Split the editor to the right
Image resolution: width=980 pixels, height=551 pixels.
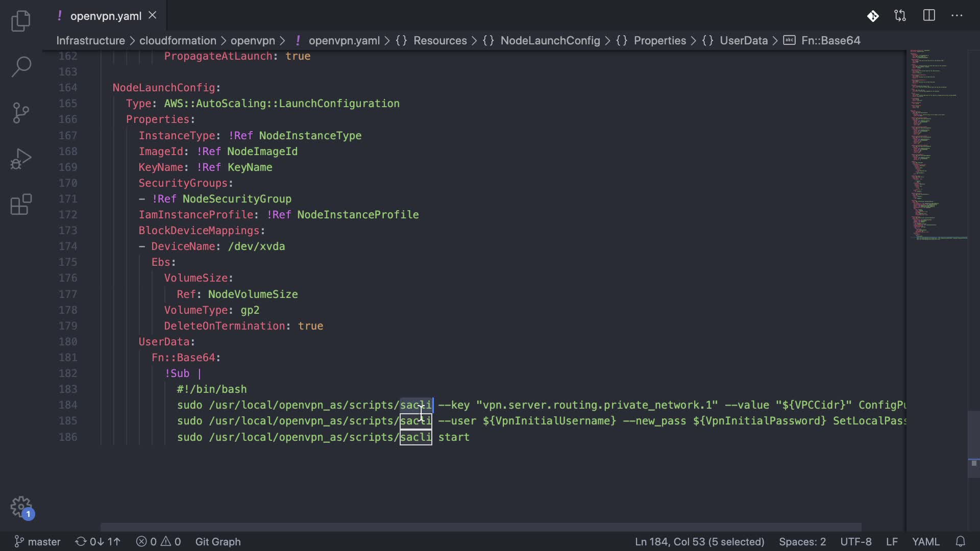[x=929, y=16]
